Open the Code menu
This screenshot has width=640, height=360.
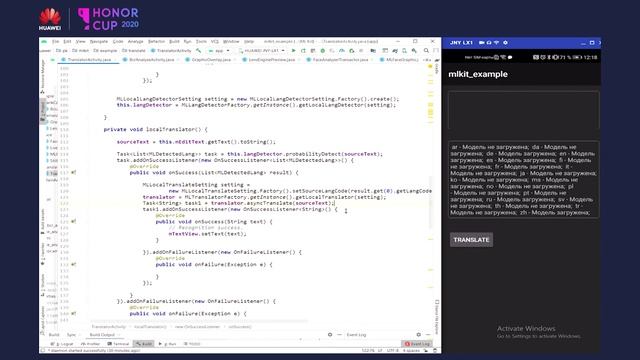click(x=118, y=42)
